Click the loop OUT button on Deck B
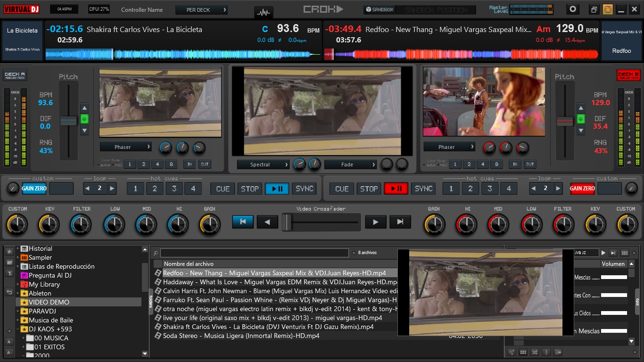This screenshot has width=644, height=362. pyautogui.click(x=530, y=164)
